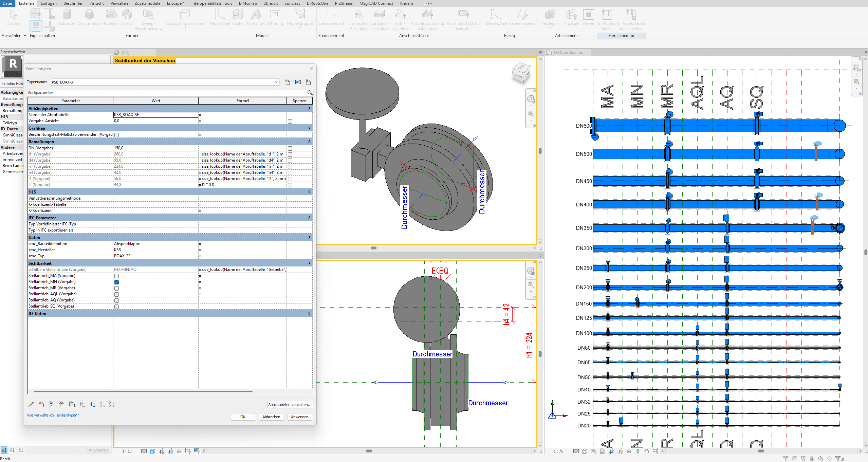868x462 pixels.
Task: Select the Sweep tool in ribbon
Action: pyautogui.click(x=127, y=17)
